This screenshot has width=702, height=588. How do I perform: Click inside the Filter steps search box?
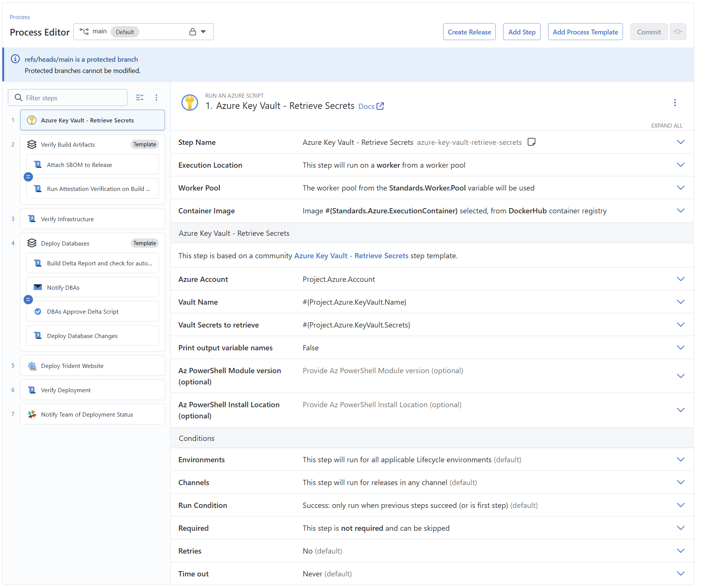pos(67,97)
